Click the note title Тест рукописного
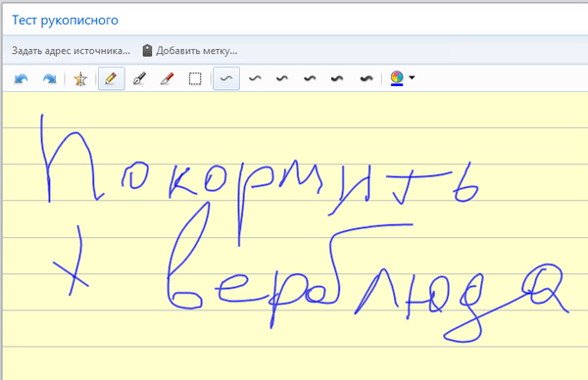The image size is (588, 380). (x=65, y=21)
